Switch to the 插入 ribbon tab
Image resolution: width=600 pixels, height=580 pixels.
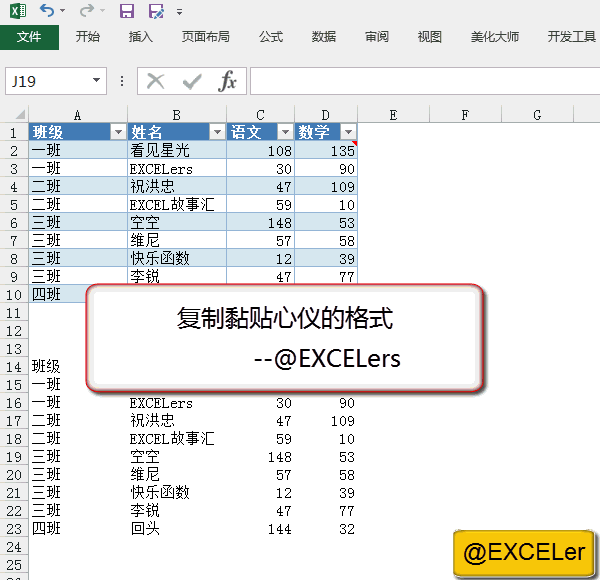click(x=141, y=37)
